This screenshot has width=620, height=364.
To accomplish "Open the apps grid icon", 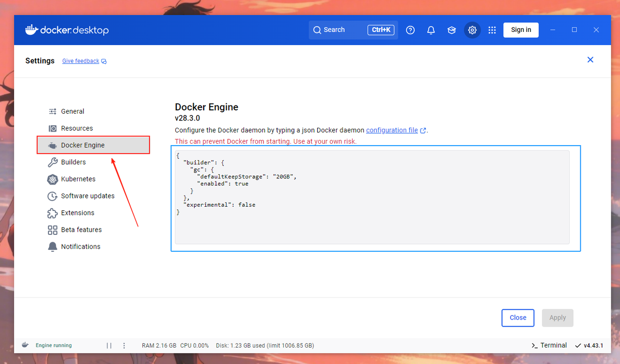I will click(492, 30).
